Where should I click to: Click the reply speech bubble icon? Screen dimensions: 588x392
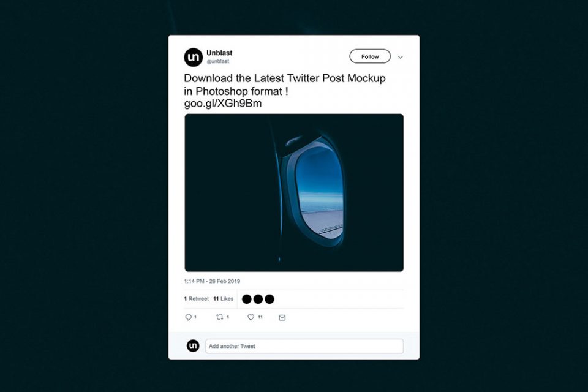pos(188,317)
